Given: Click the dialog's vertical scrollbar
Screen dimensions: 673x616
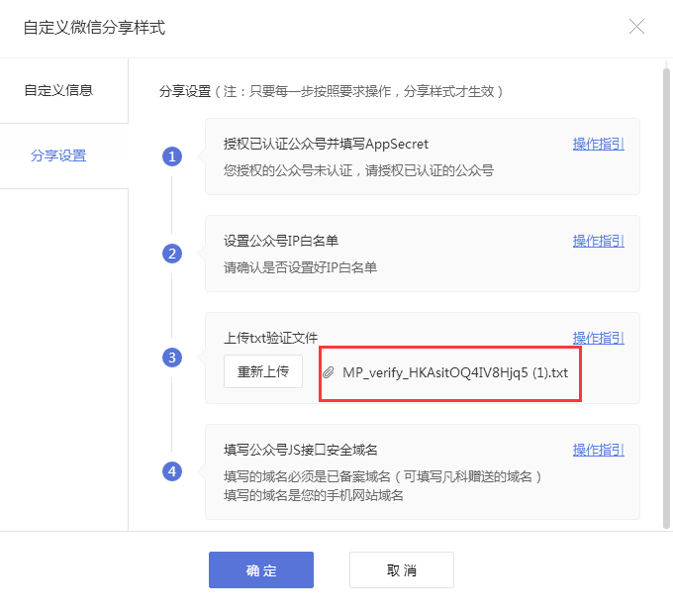Looking at the screenshot, I should click(x=666, y=296).
